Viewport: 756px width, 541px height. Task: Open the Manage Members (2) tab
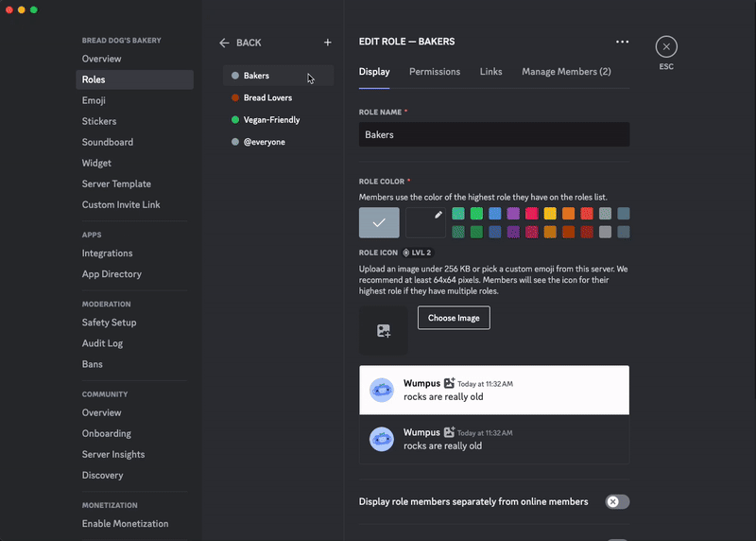pyautogui.click(x=566, y=72)
